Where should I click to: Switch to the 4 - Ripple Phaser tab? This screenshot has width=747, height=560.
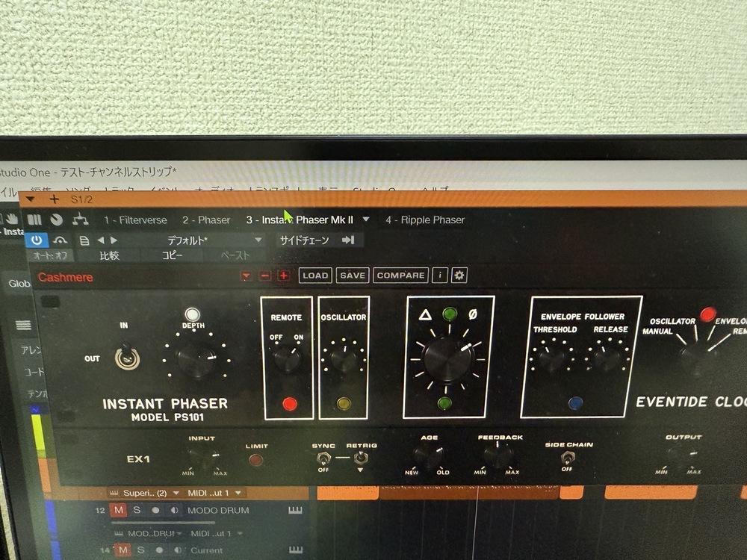[x=425, y=220]
